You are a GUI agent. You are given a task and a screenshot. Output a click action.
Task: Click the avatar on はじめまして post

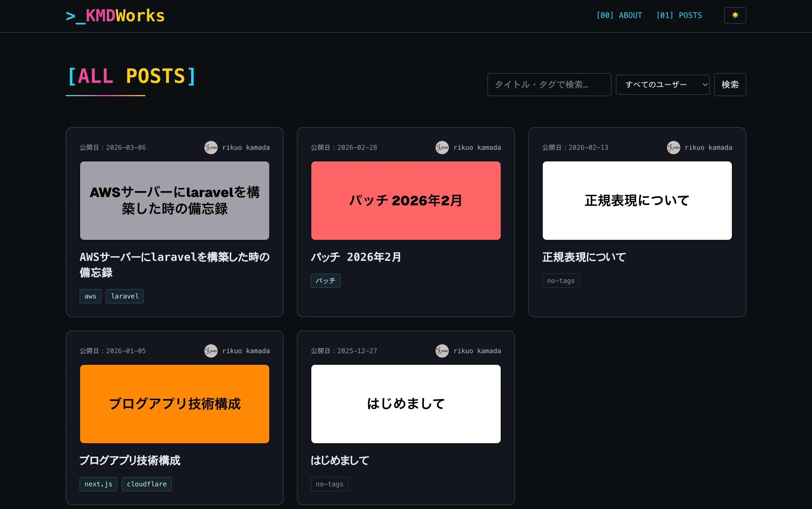point(442,351)
